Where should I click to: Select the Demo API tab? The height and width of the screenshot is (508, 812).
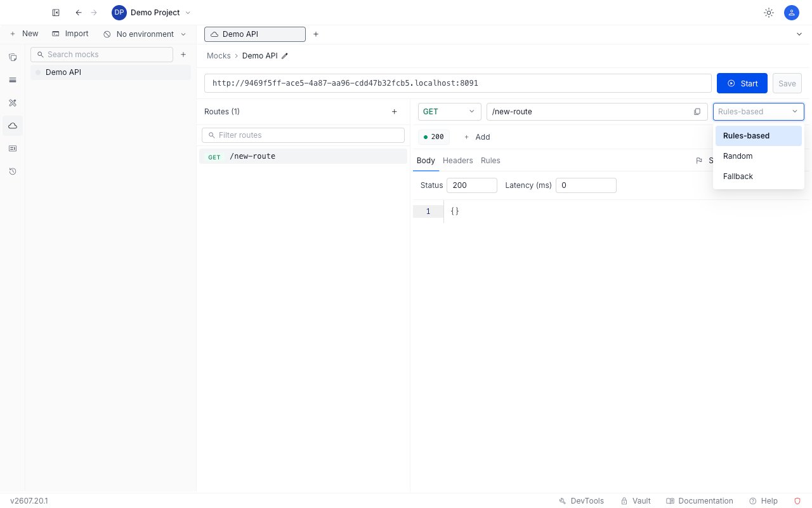click(255, 34)
